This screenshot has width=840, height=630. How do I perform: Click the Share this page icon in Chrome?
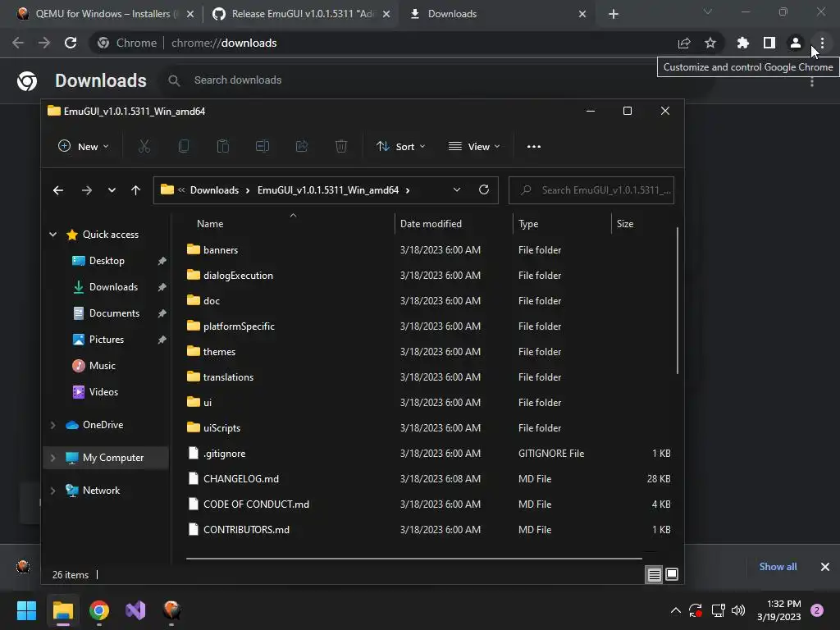(x=684, y=43)
